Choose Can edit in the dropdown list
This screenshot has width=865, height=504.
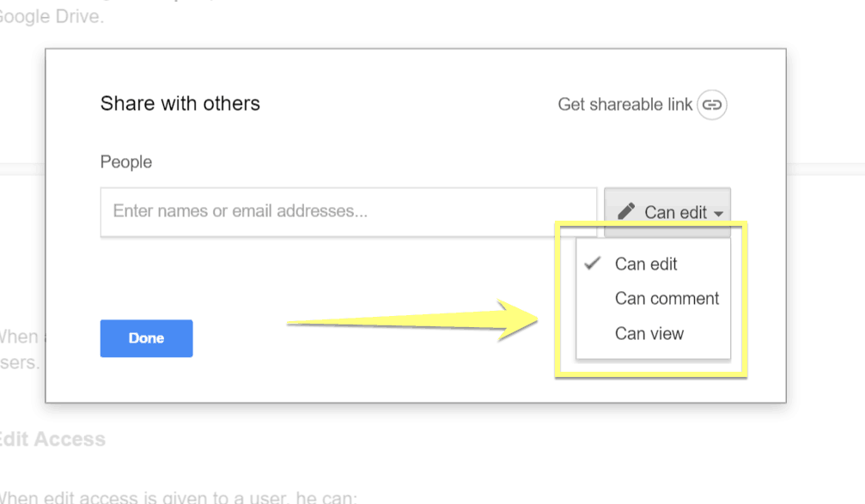(x=645, y=264)
